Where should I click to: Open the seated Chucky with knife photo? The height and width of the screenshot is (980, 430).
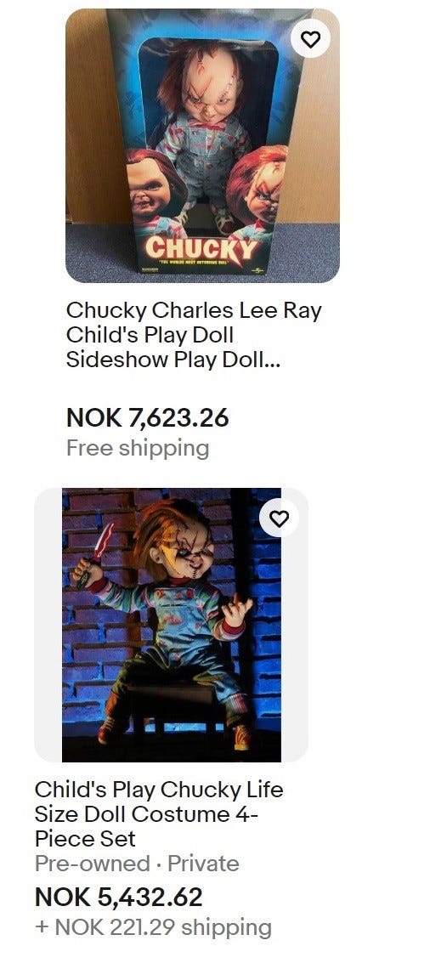pos(172,625)
